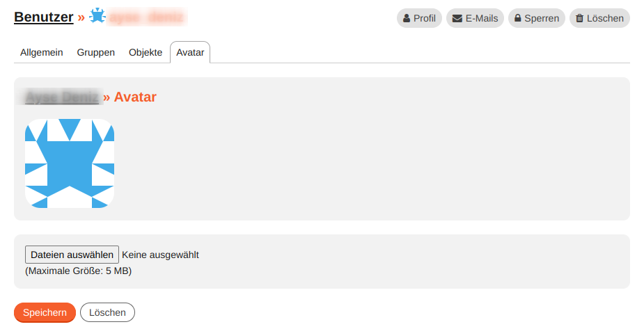Go to the Benutzer overview link

43,17
